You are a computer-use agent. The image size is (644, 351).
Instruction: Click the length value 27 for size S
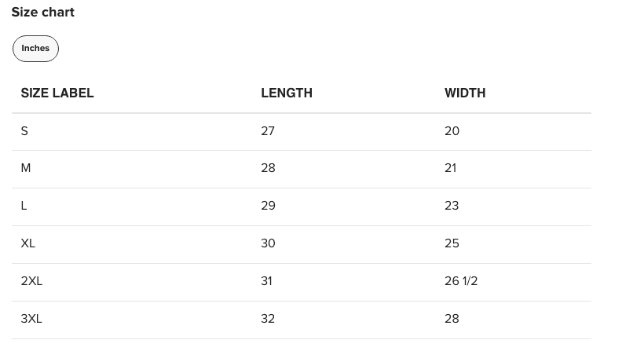tap(268, 131)
